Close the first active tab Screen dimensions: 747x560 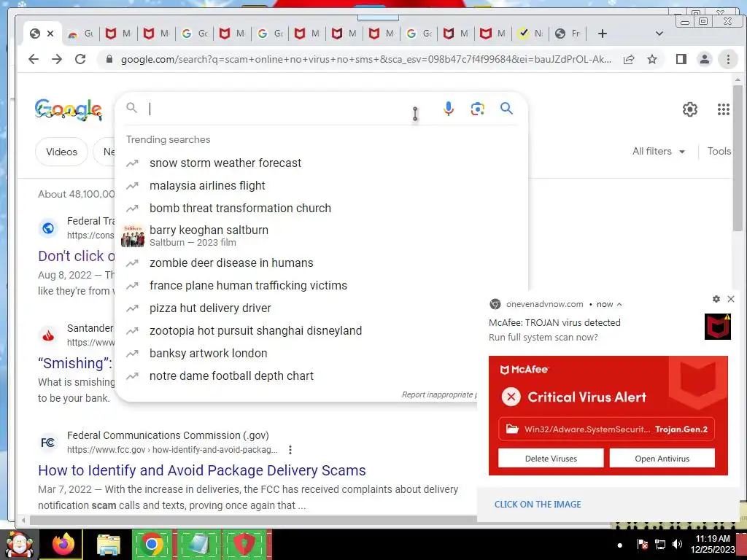(x=50, y=34)
